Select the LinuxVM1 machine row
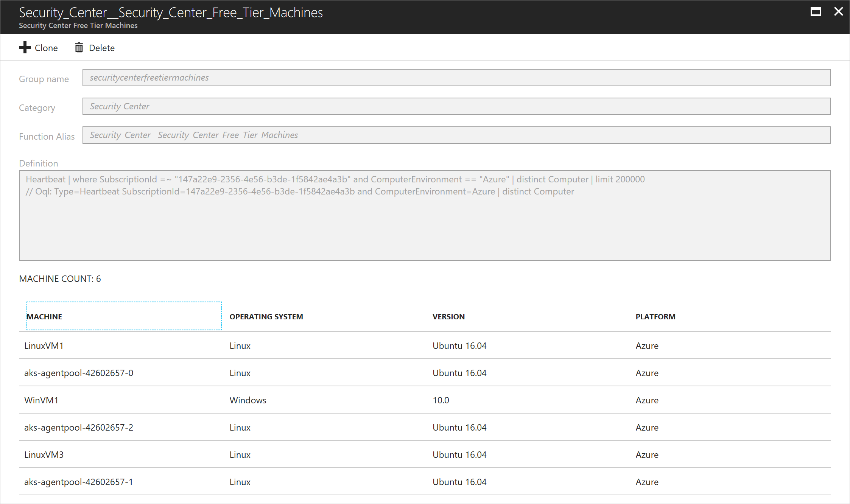Viewport: 850px width, 504px height. (44, 346)
